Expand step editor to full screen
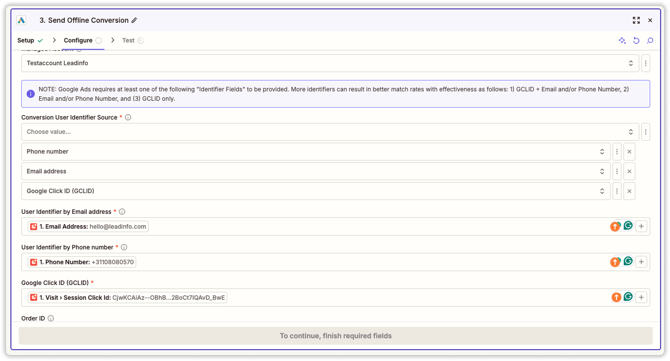Screen dimensions: 670x361 tap(636, 20)
